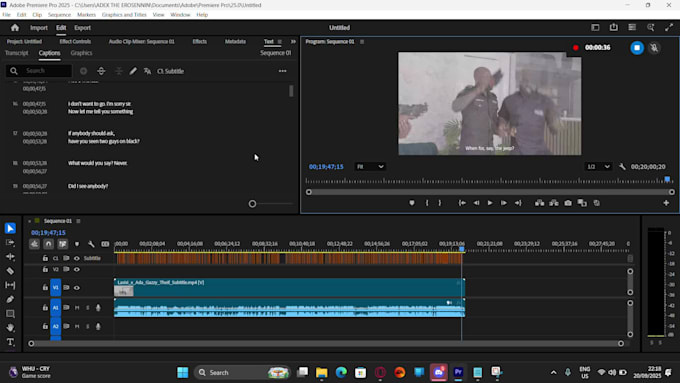
Task: Open captions panel more options ellipsis
Action: pyautogui.click(x=282, y=71)
